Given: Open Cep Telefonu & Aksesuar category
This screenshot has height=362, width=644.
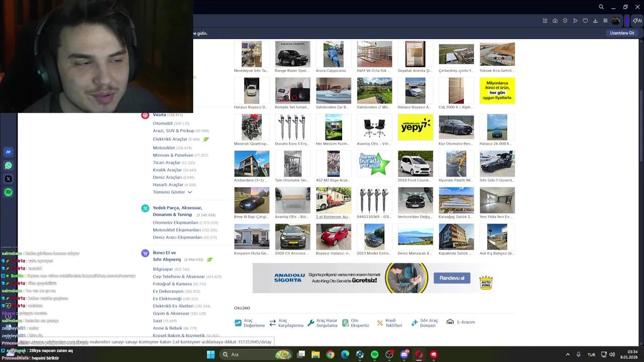Looking at the screenshot, I should point(179,277).
